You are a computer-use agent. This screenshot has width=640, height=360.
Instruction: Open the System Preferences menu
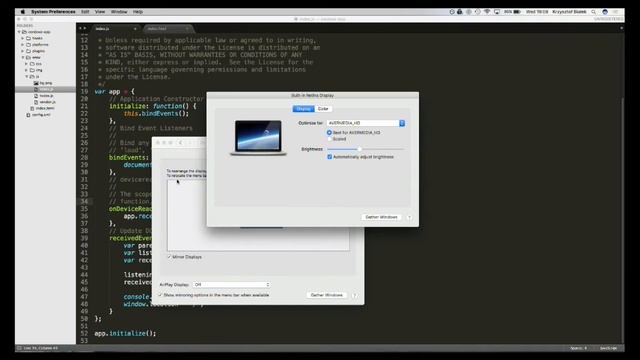[53, 12]
